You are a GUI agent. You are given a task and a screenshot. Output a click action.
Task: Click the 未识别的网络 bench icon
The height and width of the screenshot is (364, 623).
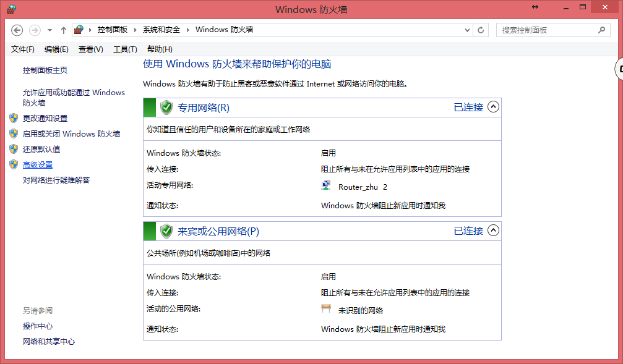coord(326,308)
